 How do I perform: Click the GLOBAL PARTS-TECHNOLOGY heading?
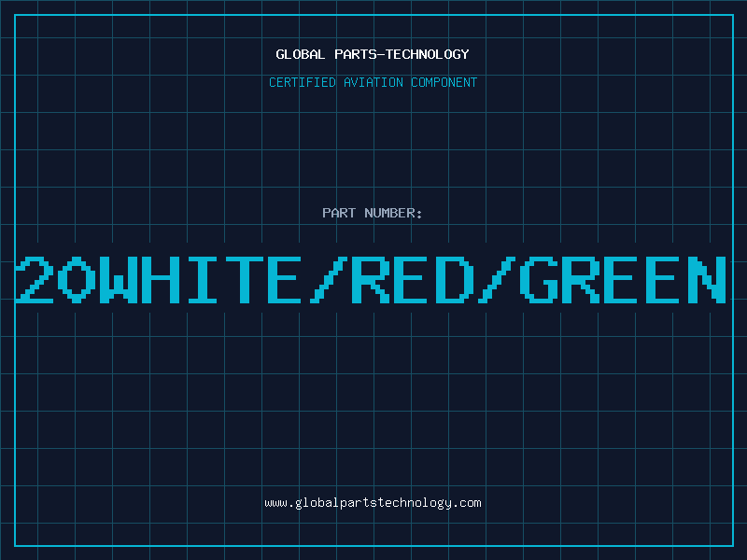373,54
